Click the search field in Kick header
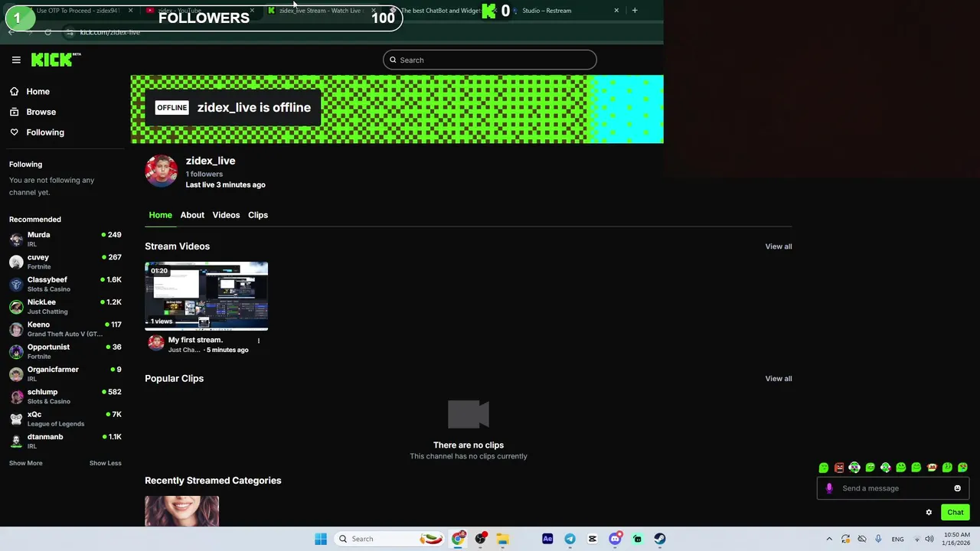980x551 pixels. [x=490, y=60]
